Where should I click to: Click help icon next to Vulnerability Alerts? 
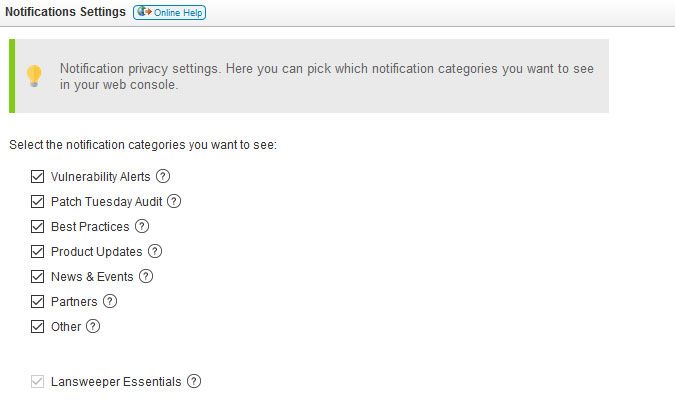(163, 176)
